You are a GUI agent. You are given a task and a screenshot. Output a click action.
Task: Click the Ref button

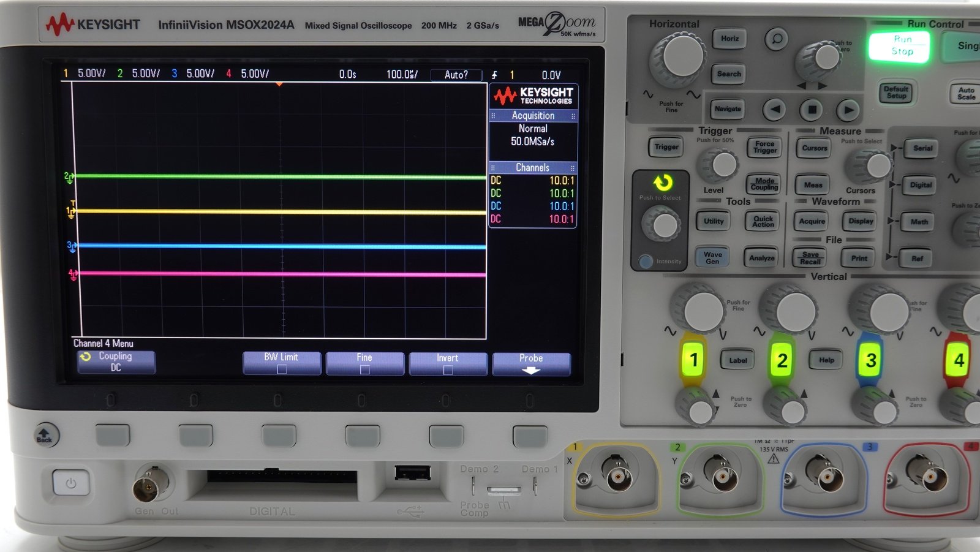[x=917, y=259]
